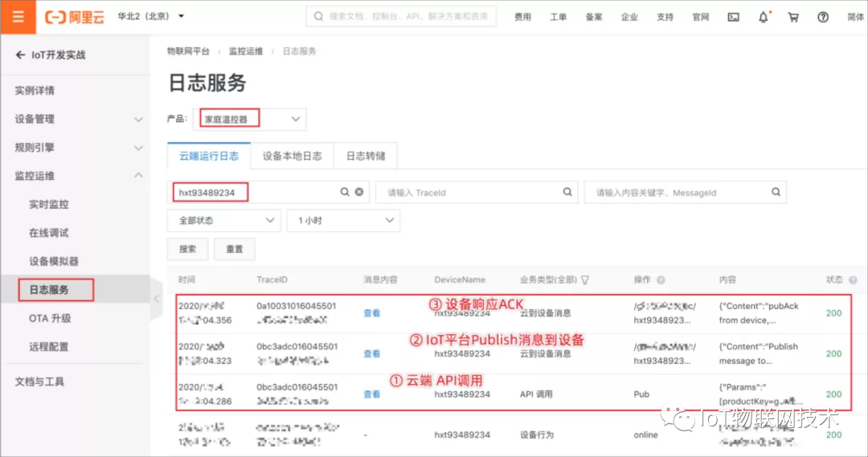Viewport: 868px width, 457px height.
Task: Click the 时间 column header
Action: click(186, 280)
